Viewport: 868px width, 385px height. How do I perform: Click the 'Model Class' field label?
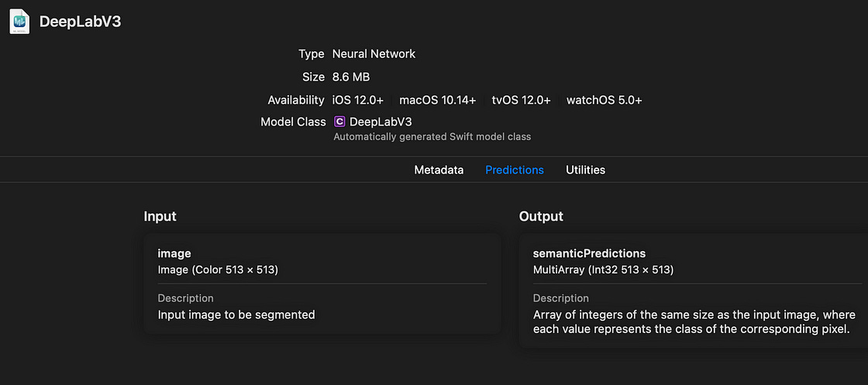294,122
